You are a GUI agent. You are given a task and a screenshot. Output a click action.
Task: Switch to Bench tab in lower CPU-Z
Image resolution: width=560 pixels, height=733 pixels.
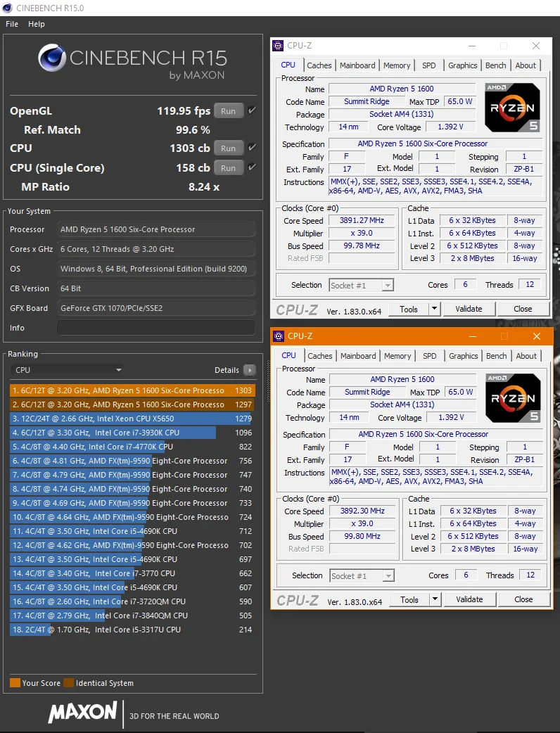[x=497, y=356]
